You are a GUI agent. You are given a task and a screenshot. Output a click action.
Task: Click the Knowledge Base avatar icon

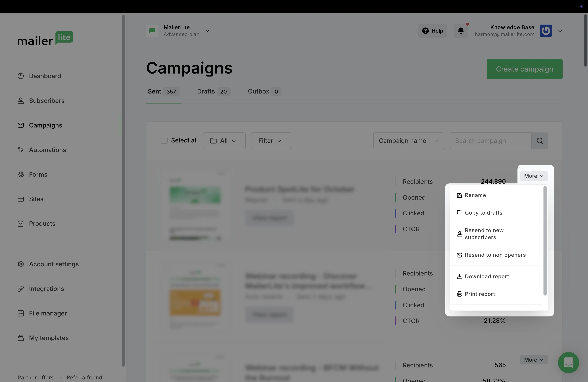click(x=546, y=31)
